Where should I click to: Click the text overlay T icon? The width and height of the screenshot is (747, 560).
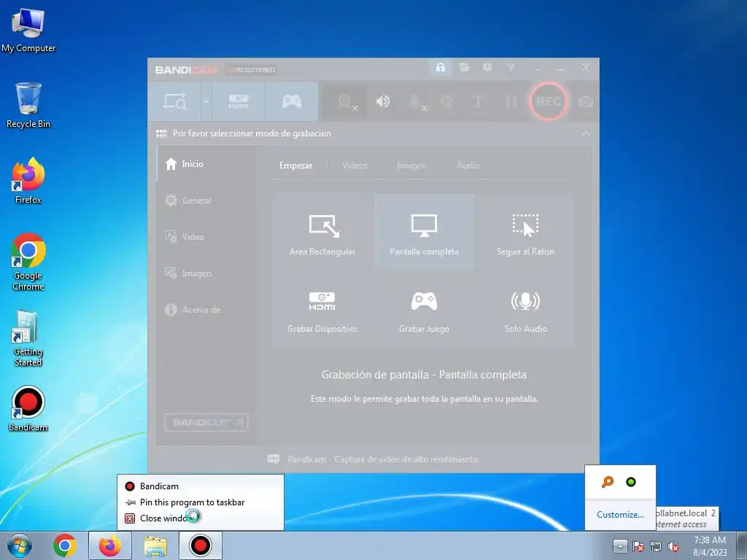point(477,101)
